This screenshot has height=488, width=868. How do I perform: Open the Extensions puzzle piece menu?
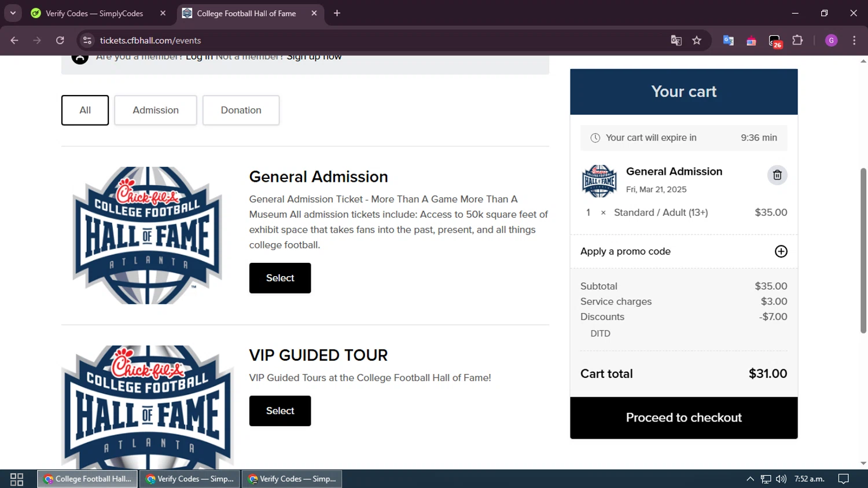click(x=797, y=41)
